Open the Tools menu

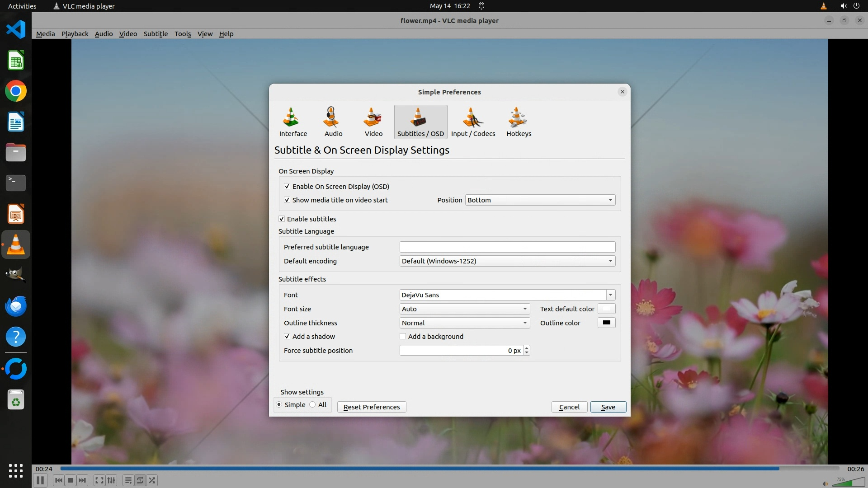[x=183, y=34]
